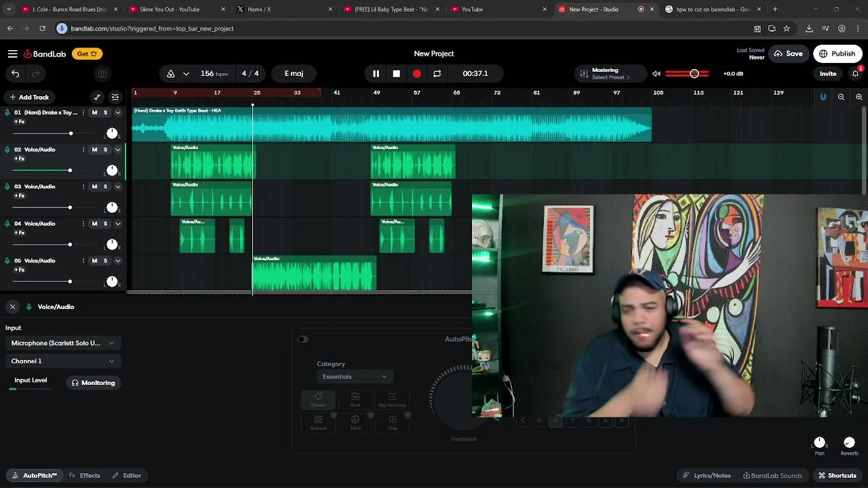Toggle headphone Monitoring
Viewport: 868px width, 488px height.
94,383
